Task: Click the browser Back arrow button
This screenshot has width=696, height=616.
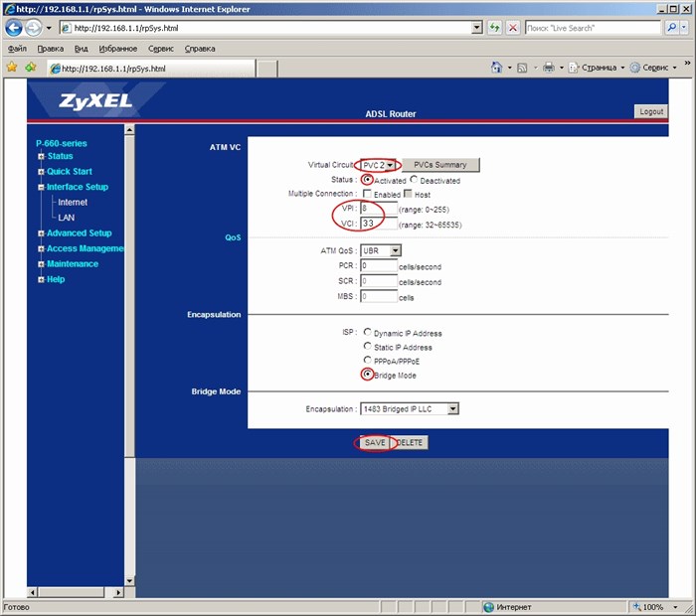Action: tap(14, 28)
